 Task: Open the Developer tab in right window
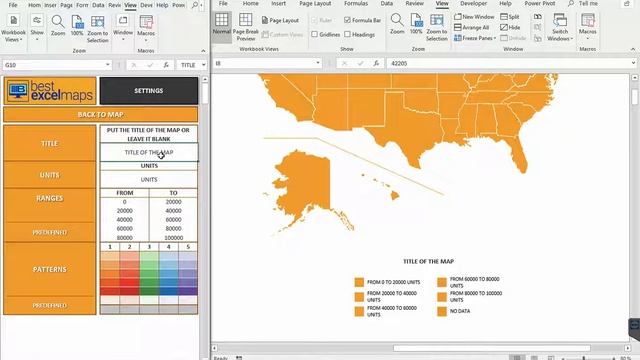coord(473,4)
